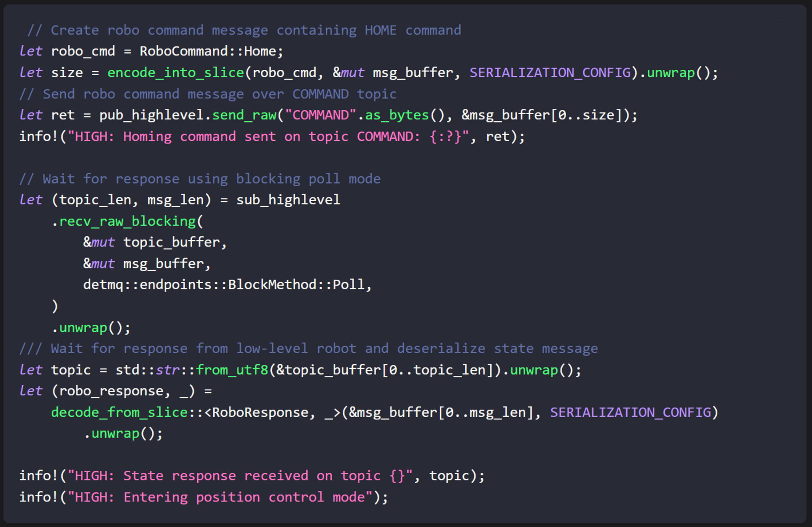Image resolution: width=812 pixels, height=527 pixels.
Task: Click SERIALIZATION_CONFIG in the encode_into_slice line
Action: tap(550, 72)
